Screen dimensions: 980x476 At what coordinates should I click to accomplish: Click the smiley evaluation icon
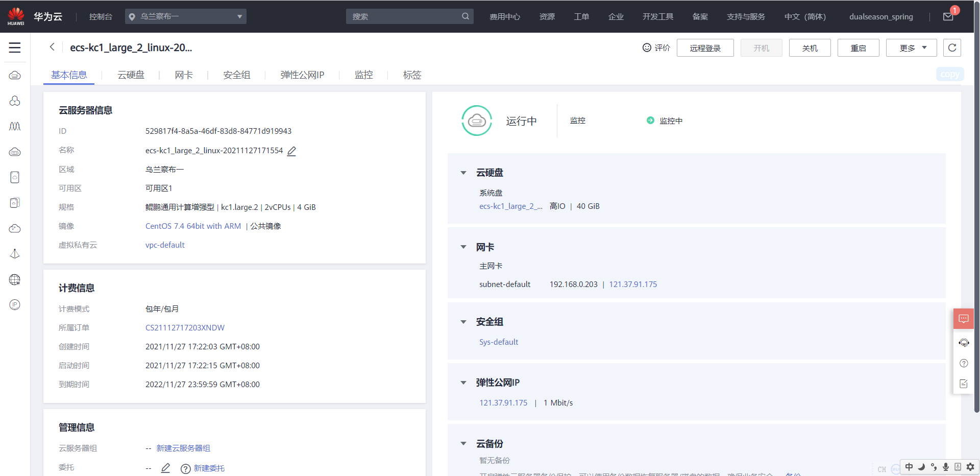647,47
